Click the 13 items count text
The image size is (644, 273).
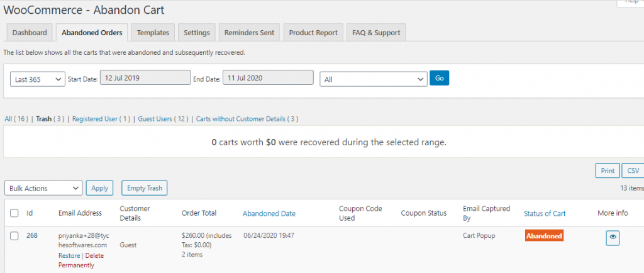[x=631, y=188]
